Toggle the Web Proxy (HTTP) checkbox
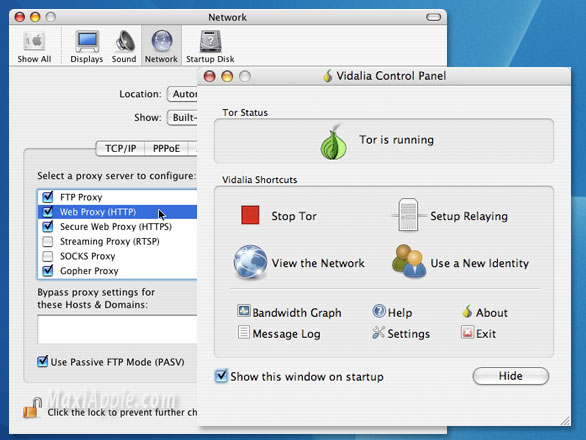This screenshot has width=586, height=440. tap(48, 212)
